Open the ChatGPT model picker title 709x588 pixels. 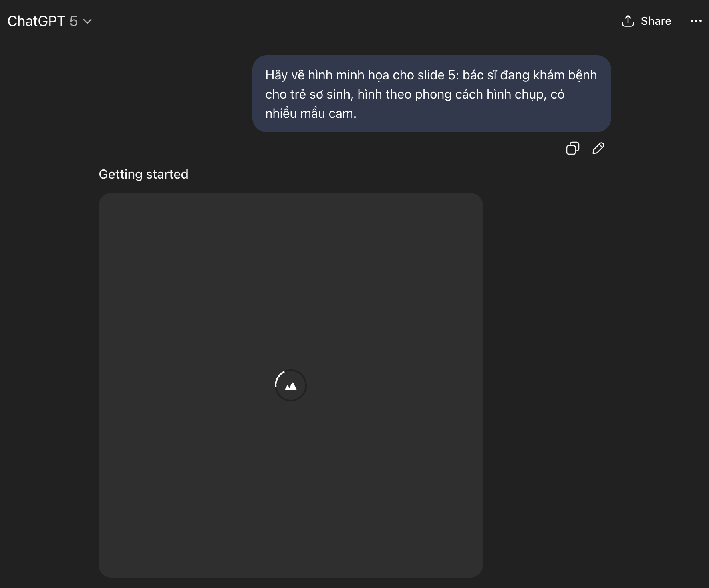(36, 21)
